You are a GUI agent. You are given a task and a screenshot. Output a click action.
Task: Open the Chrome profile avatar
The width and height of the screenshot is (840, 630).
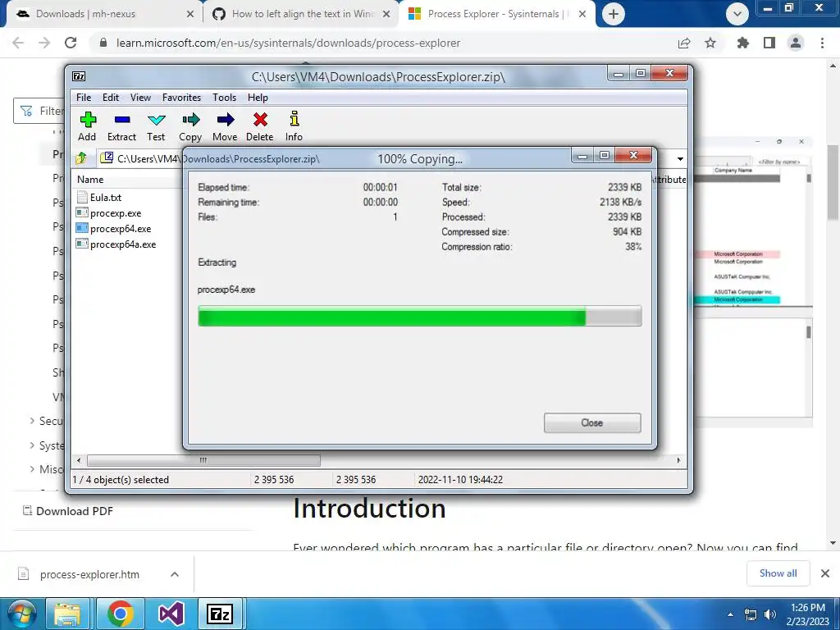796,43
